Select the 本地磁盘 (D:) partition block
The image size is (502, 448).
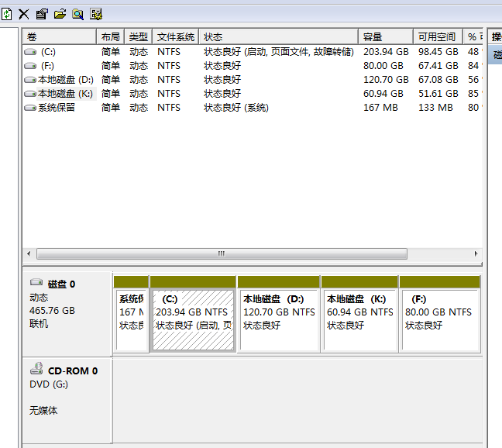point(279,319)
